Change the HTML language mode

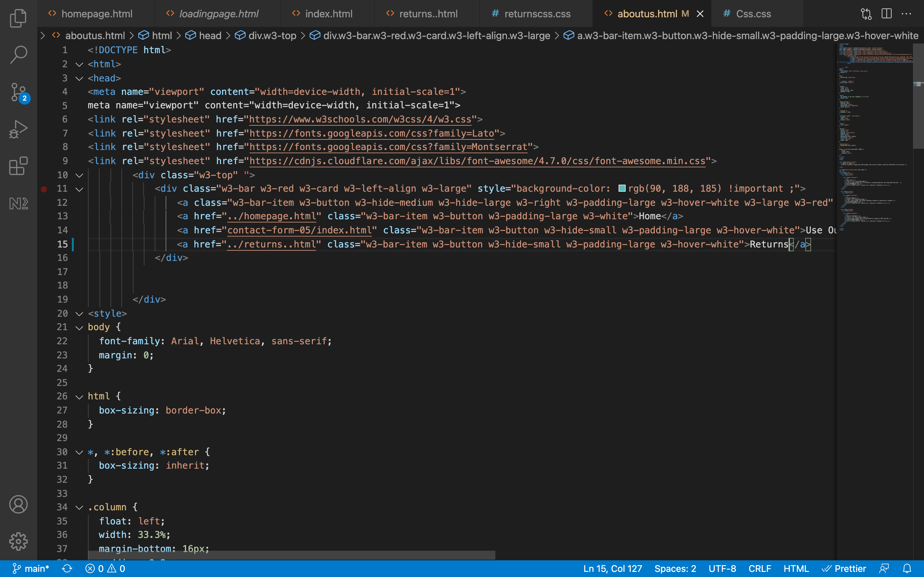coord(796,569)
